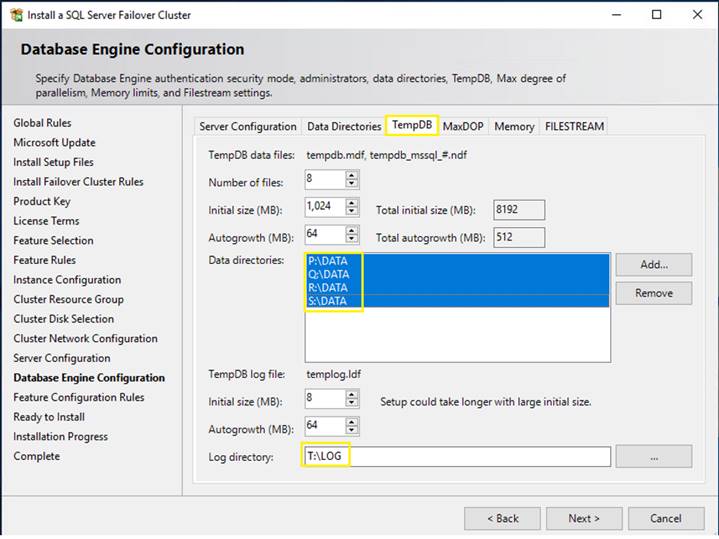Select the P:\DATA directory entry

(457, 261)
